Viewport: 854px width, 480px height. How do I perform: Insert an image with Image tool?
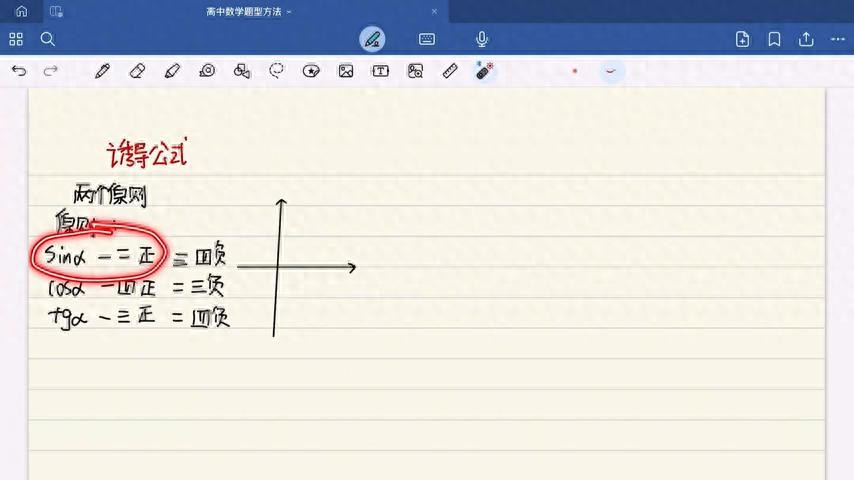[346, 71]
